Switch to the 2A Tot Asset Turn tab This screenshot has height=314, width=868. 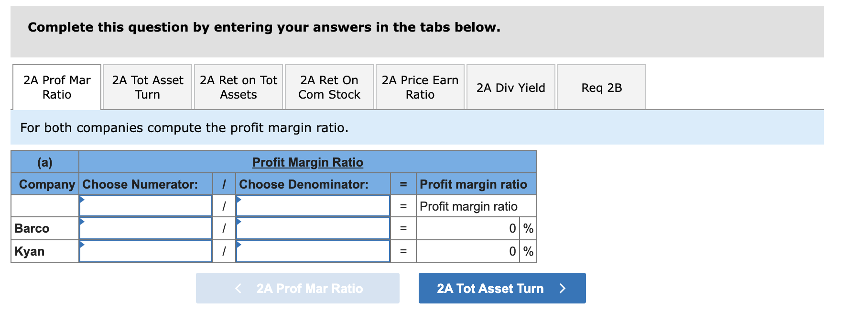(x=147, y=87)
